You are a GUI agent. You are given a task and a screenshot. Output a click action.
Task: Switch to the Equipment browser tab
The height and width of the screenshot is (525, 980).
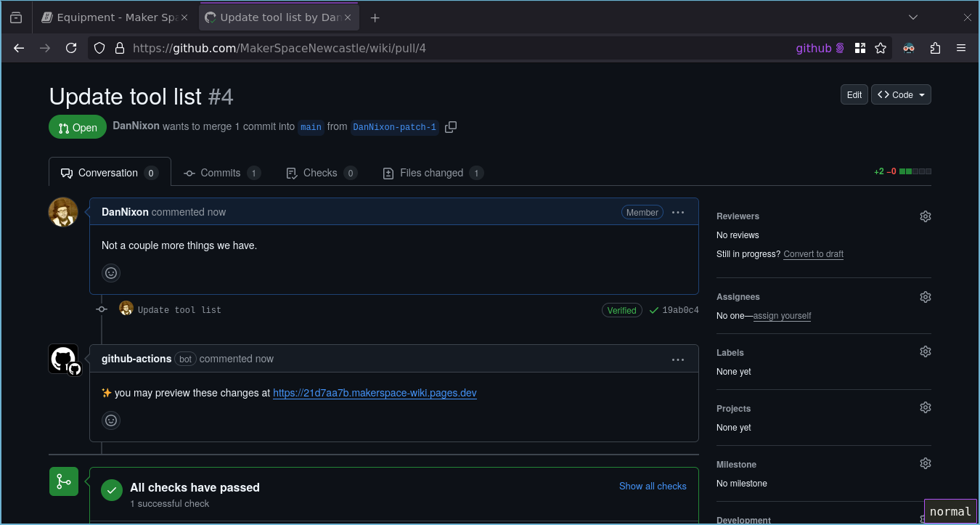(x=113, y=16)
